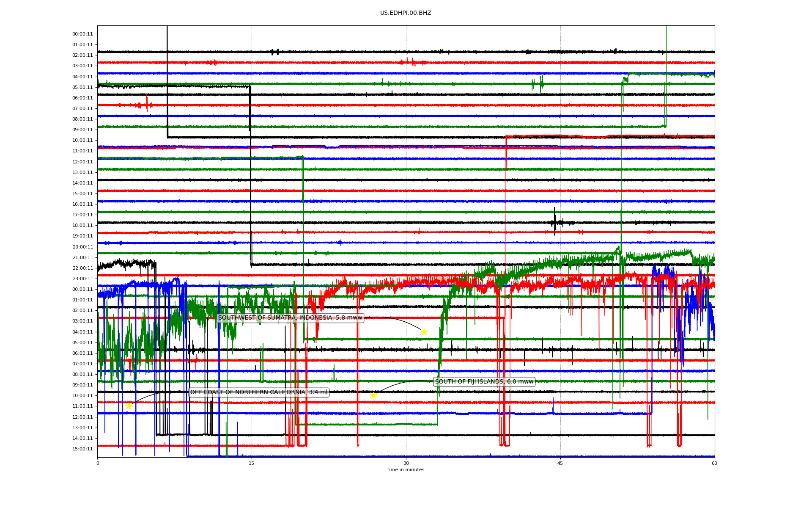Screen dimensions: 812x508
Task: Click the 30 minute x-axis tick label
Action: [406, 463]
